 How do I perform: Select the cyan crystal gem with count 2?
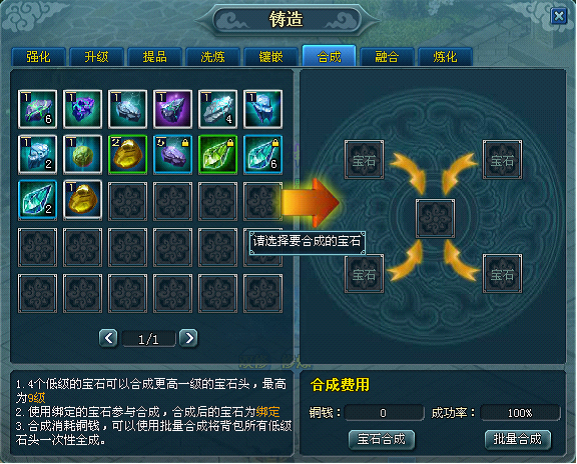point(38,200)
